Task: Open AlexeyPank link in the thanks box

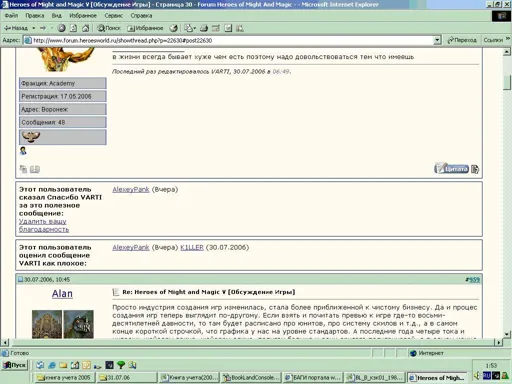Action: click(131, 189)
